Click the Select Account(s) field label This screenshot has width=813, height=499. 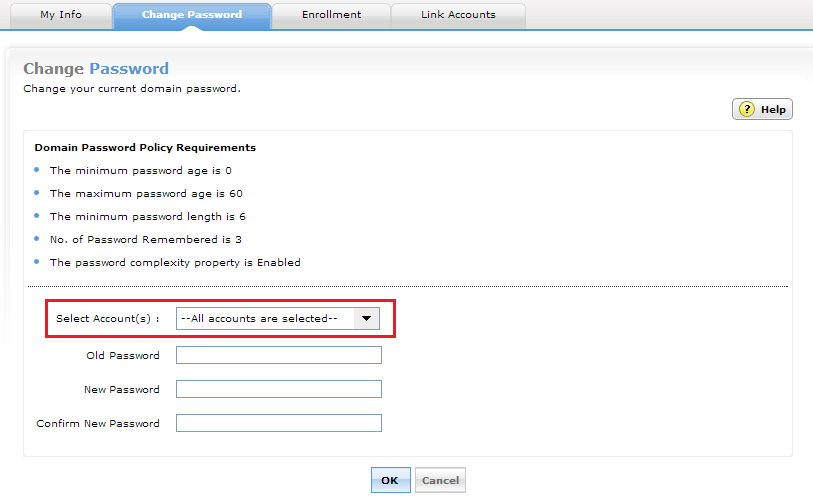108,319
